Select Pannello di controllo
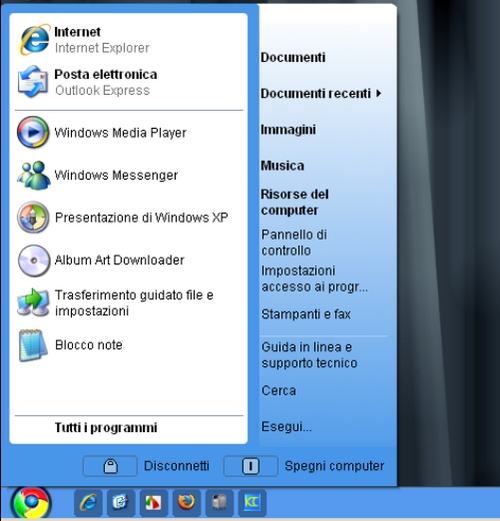 (294, 243)
